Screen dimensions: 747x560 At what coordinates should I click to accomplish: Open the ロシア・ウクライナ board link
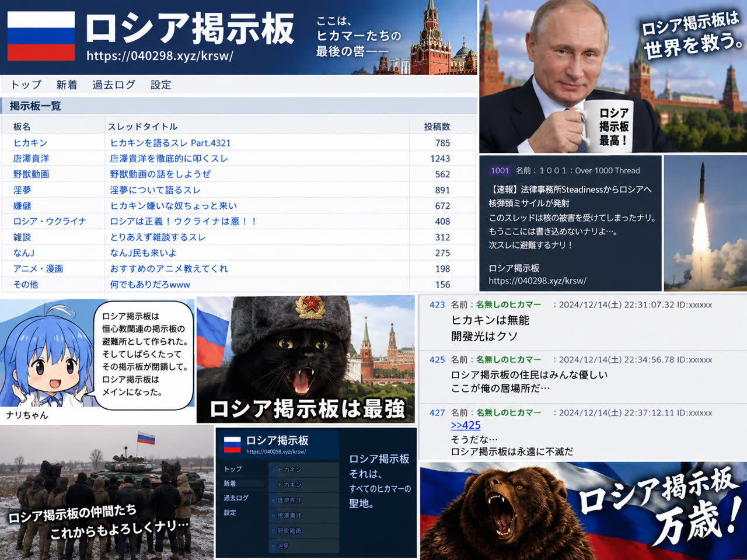pos(50,222)
